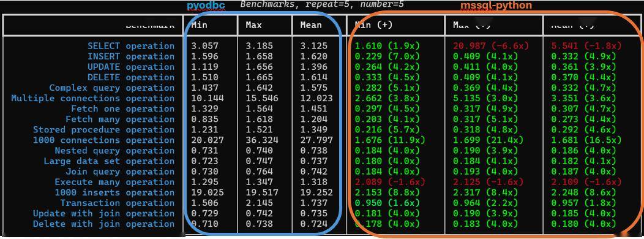This screenshot has height=239, width=644.
Task: Pick the 'Stored procedure operation' row label
Action: tap(104, 129)
